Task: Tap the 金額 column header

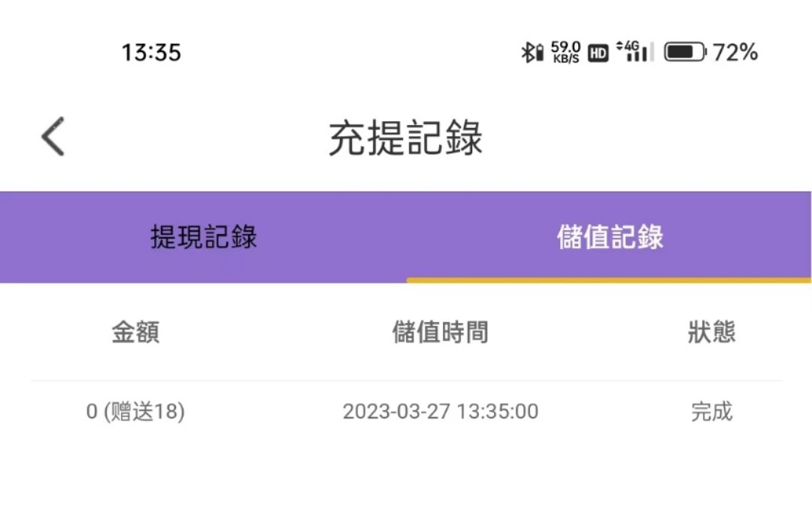Action: [x=135, y=332]
